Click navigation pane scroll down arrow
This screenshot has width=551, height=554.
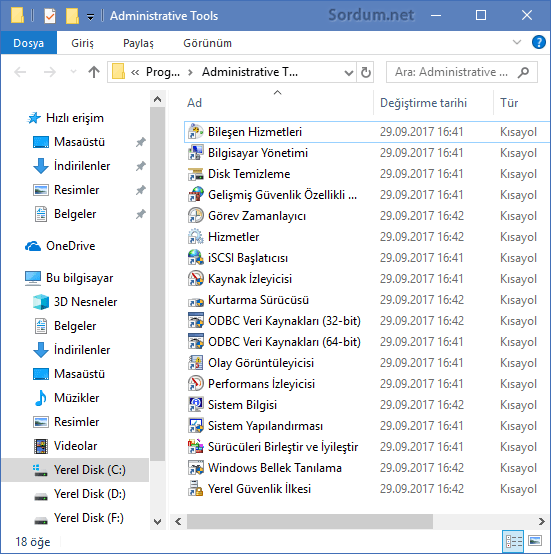point(158,521)
